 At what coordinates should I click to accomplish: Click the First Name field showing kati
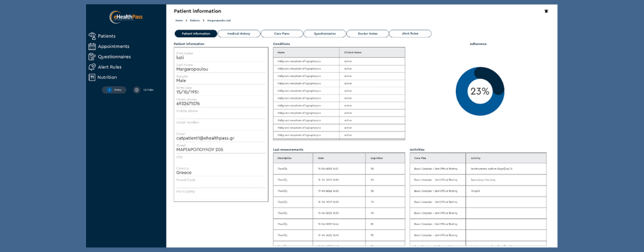221,56
